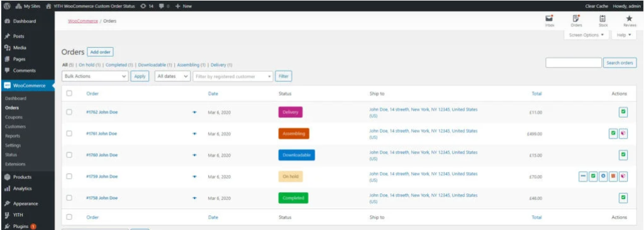Image resolution: width=644 pixels, height=230 pixels.
Task: Click the Downloadable status badge
Action: pos(297,155)
